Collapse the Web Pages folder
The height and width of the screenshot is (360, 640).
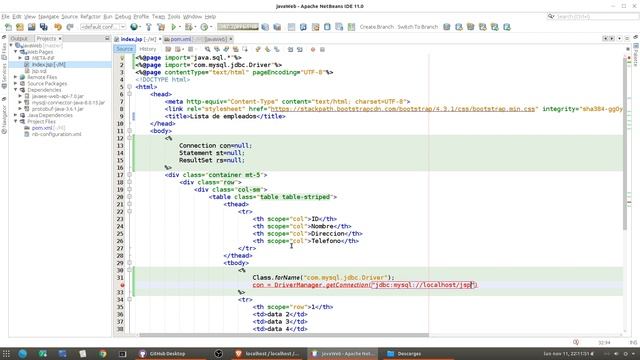point(16,52)
